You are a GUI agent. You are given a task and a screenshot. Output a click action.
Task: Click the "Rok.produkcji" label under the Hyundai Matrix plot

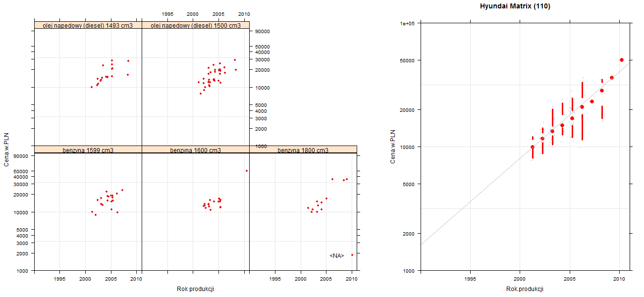pos(525,289)
